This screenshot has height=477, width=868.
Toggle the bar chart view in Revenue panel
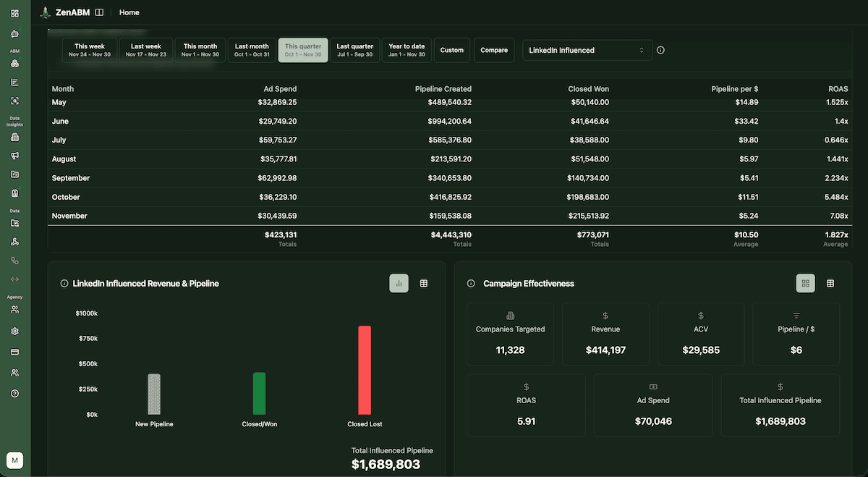(399, 283)
